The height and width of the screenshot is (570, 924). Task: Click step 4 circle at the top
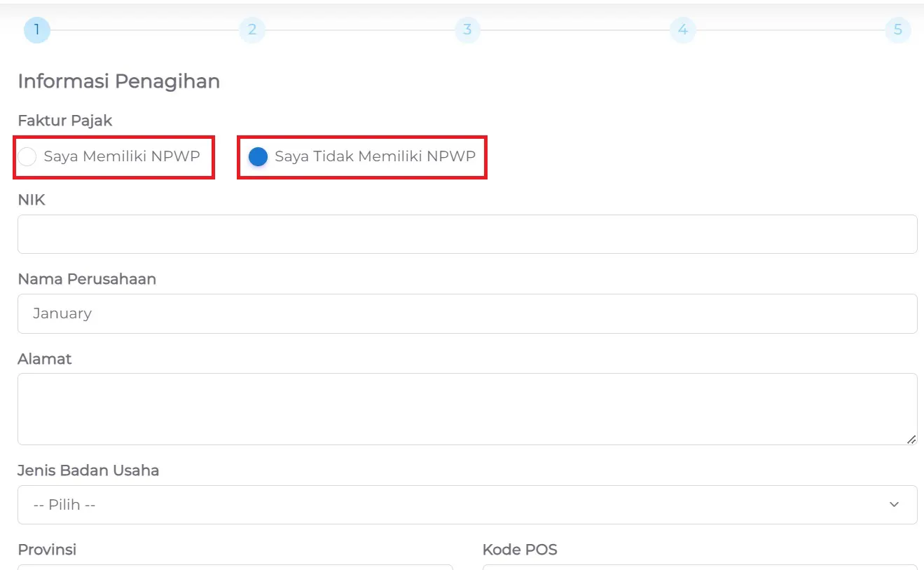[x=682, y=29]
